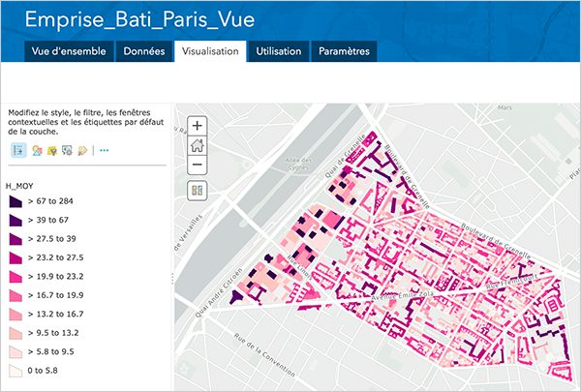Image resolution: width=581 pixels, height=392 pixels.
Task: Open the More Options ellipsis
Action: click(105, 150)
